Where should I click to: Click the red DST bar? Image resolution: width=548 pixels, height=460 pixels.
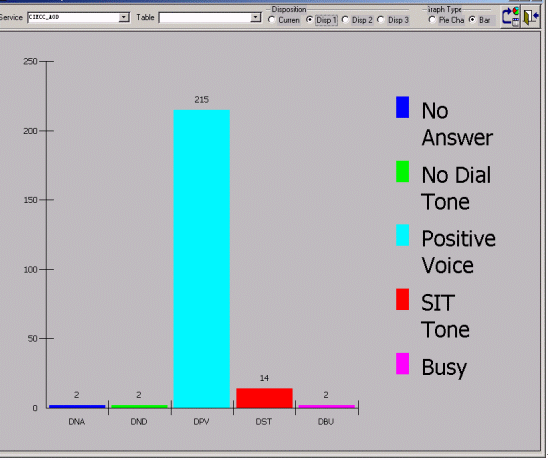264,398
